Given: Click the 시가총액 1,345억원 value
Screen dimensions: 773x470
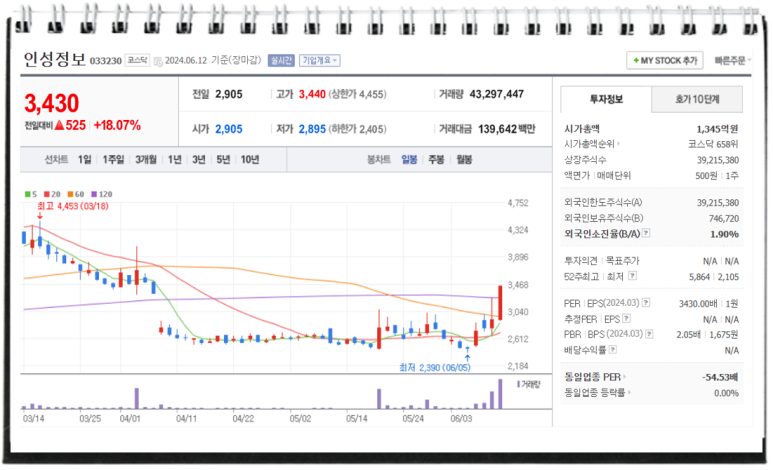Looking at the screenshot, I should [x=717, y=129].
